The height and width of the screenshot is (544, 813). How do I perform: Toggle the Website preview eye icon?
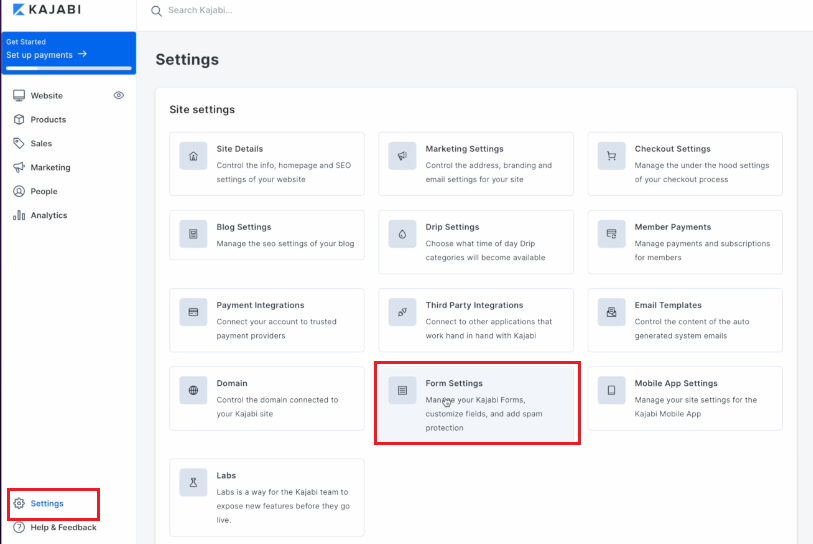coord(119,95)
